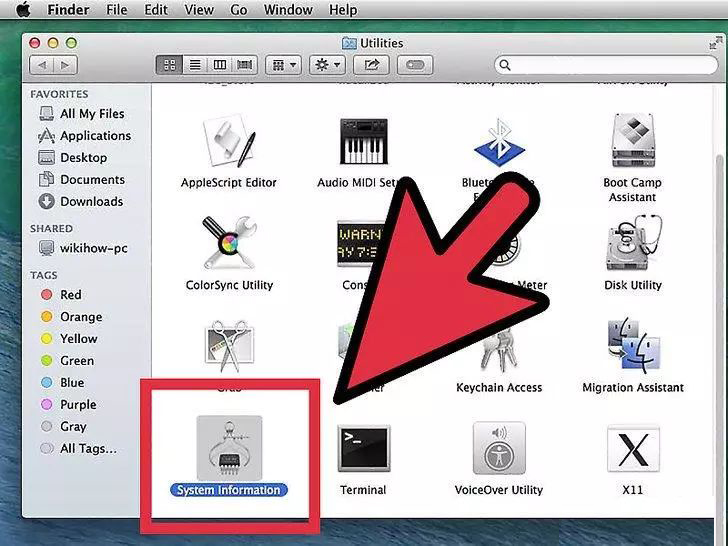Image resolution: width=728 pixels, height=546 pixels.
Task: Open the Audio MIDI Setup keyboard icon
Action: (364, 141)
